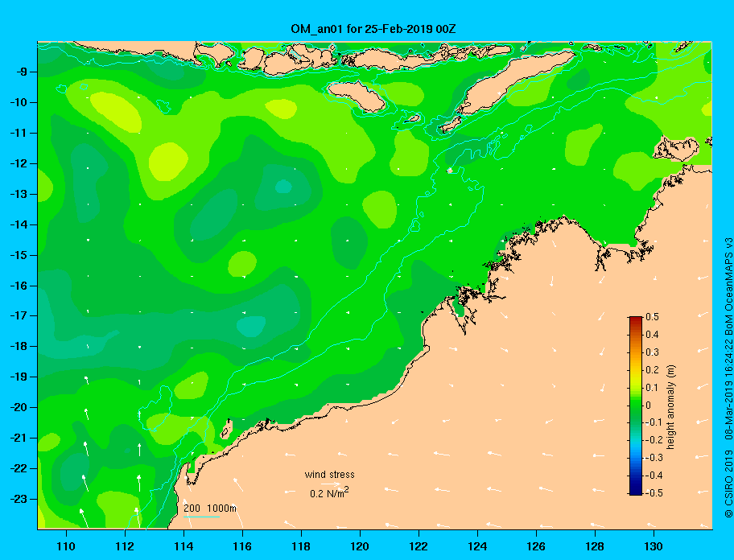Click latitude label "-10" on the y-axis

pos(18,102)
